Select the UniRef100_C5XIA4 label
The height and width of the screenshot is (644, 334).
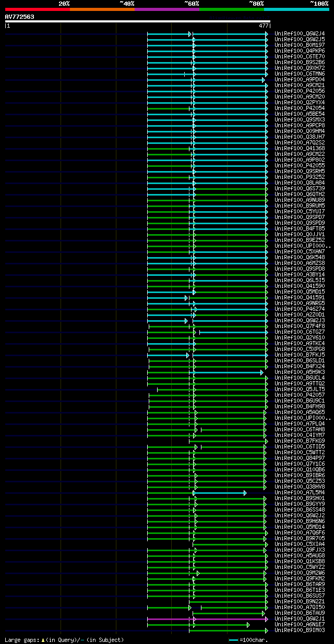click(300, 544)
